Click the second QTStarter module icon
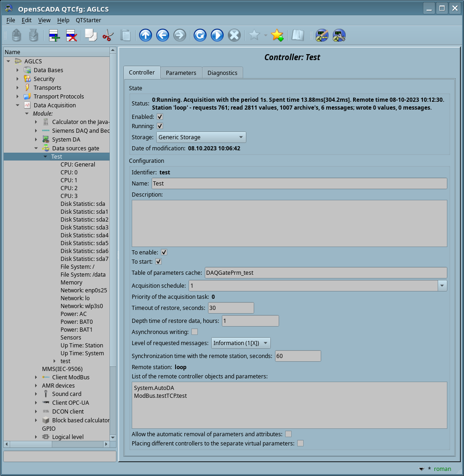Image resolution: width=464 pixels, height=476 pixels. pyautogui.click(x=339, y=35)
